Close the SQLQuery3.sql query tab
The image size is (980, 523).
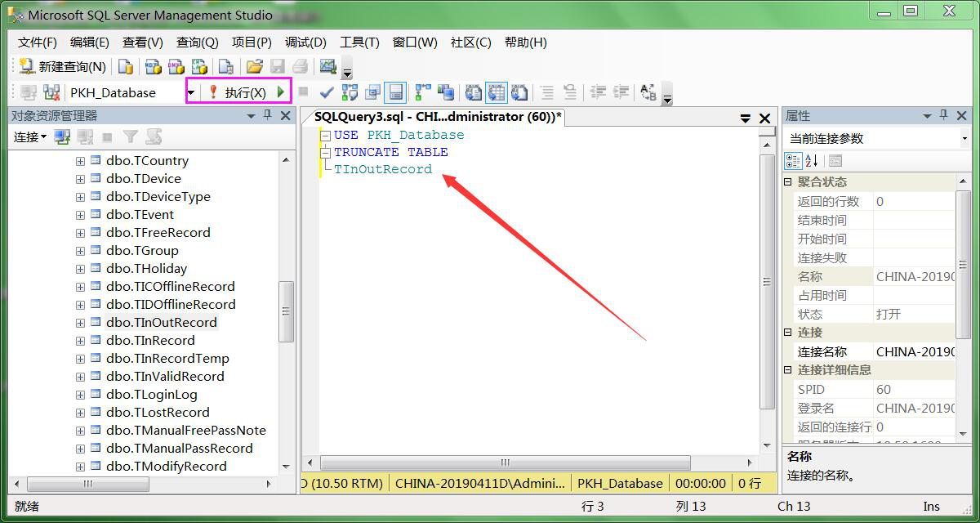(x=765, y=118)
